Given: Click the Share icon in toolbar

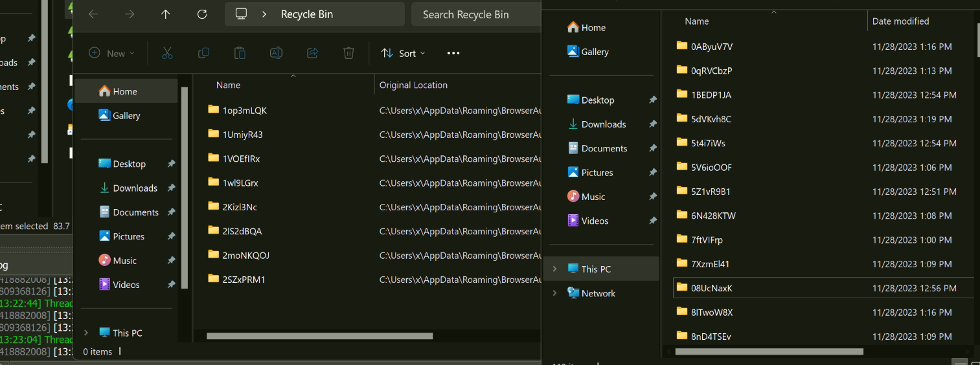Looking at the screenshot, I should point(312,53).
